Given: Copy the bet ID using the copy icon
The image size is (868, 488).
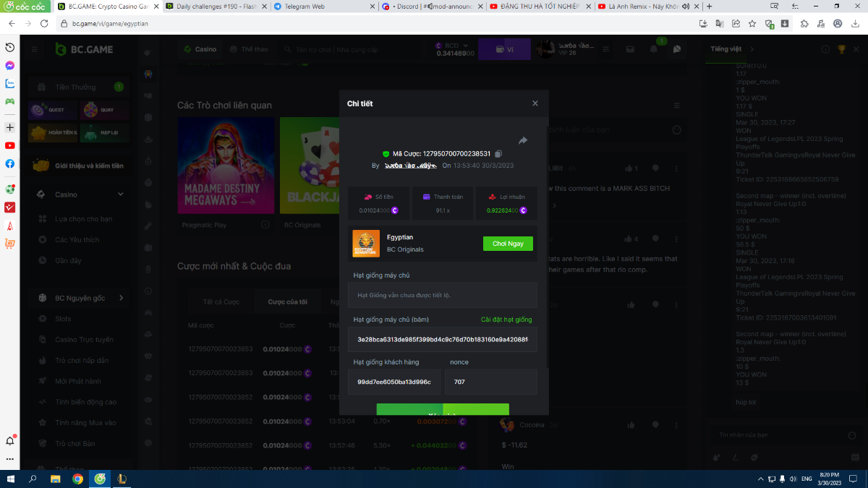Looking at the screenshot, I should point(498,154).
